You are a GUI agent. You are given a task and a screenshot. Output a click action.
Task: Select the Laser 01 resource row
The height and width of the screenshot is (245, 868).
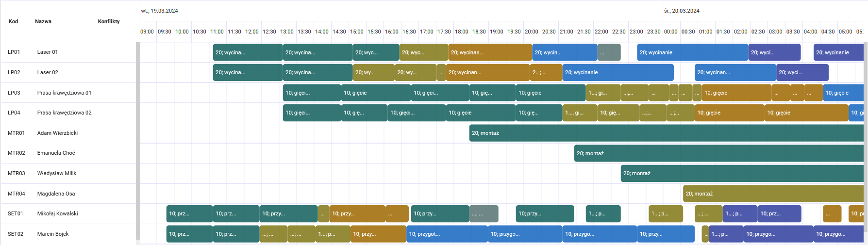click(x=68, y=52)
